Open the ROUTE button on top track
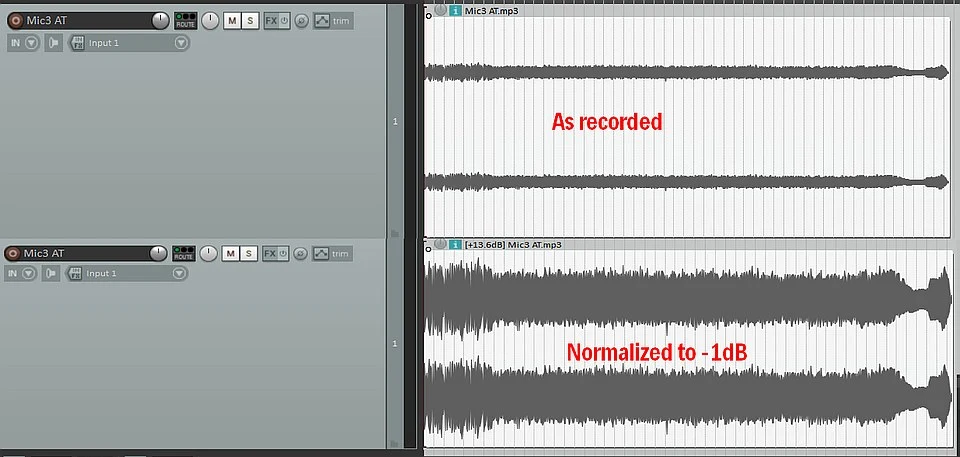960x457 pixels. coord(185,21)
